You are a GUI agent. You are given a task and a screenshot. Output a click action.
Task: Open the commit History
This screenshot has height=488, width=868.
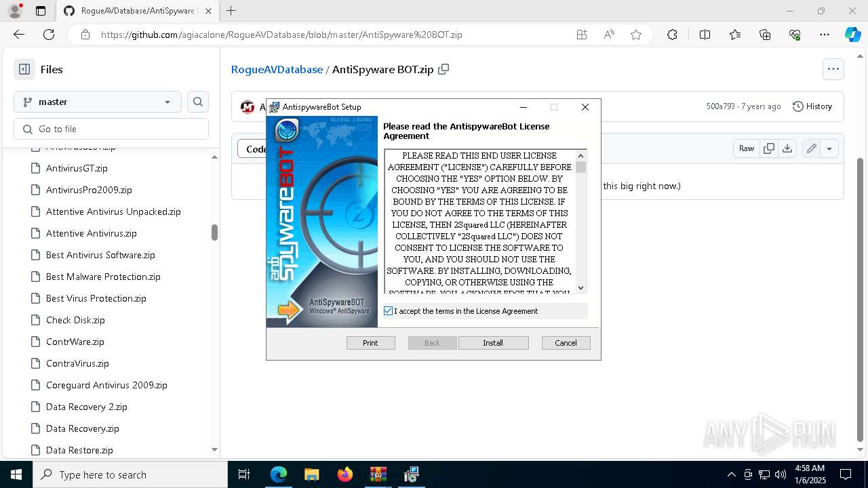(x=812, y=106)
